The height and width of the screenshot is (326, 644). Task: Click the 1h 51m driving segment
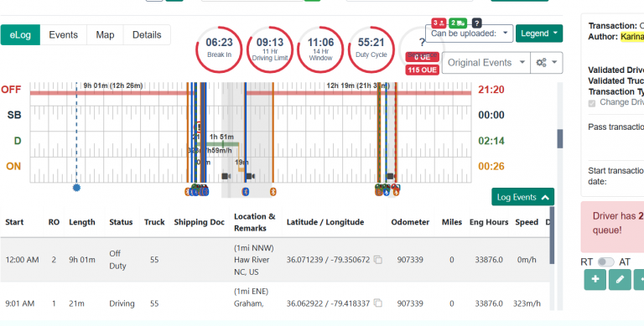click(221, 144)
